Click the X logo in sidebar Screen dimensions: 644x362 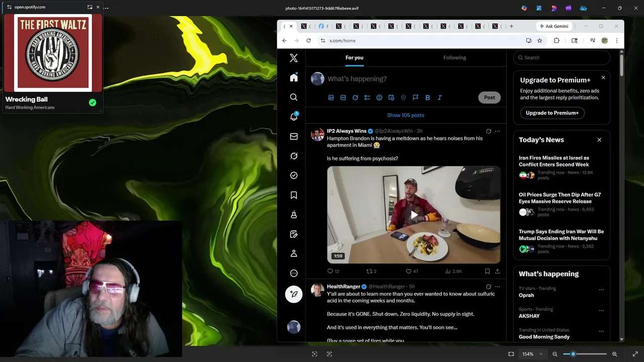coord(294,58)
